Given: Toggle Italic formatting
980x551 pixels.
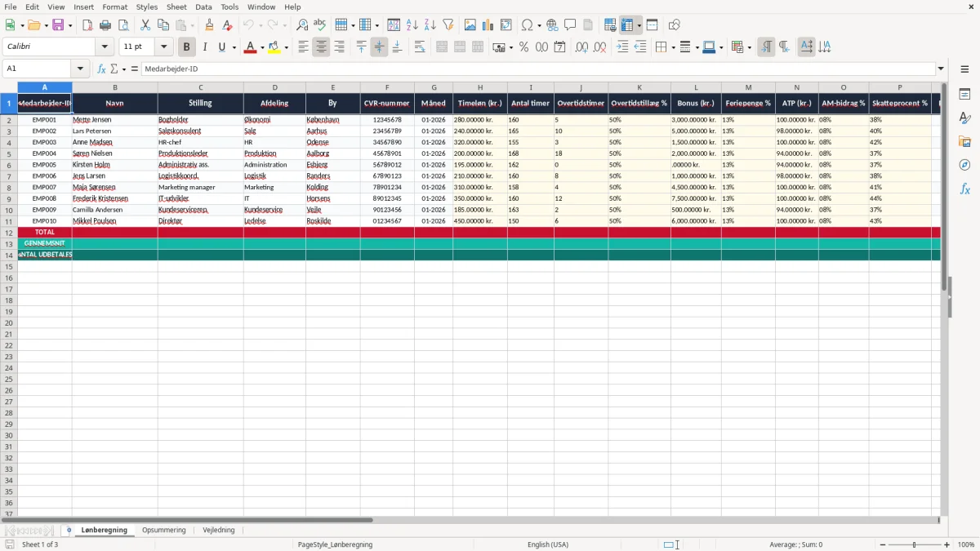Looking at the screenshot, I should pyautogui.click(x=204, y=47).
